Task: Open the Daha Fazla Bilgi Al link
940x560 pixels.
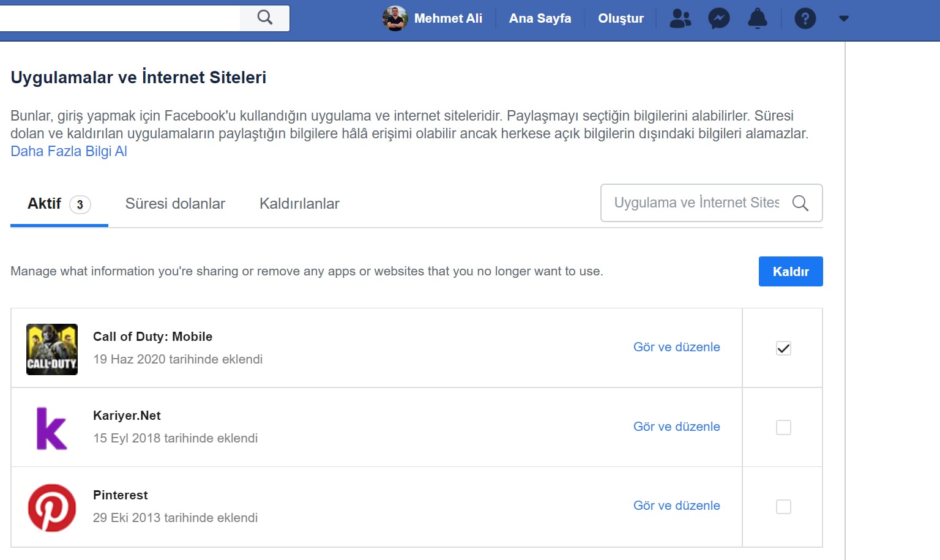Action: (x=69, y=151)
